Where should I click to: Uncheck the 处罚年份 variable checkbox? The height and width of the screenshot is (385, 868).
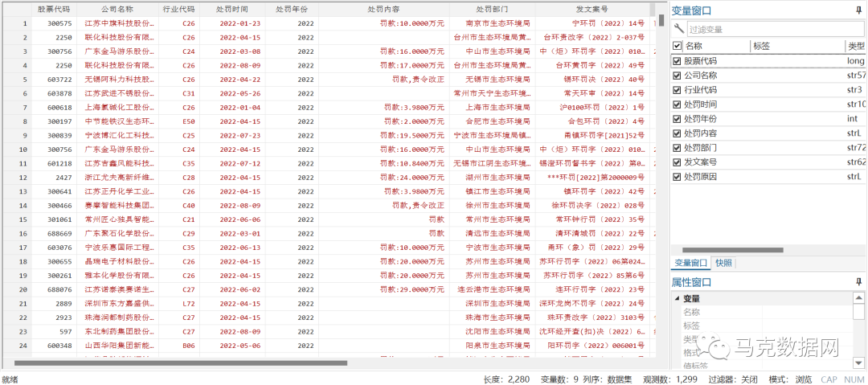(677, 118)
